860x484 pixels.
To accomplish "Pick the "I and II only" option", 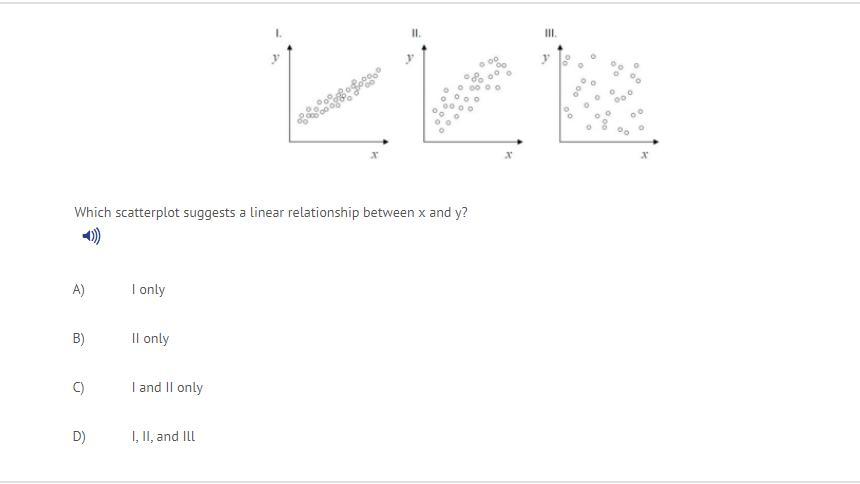I will [167, 387].
